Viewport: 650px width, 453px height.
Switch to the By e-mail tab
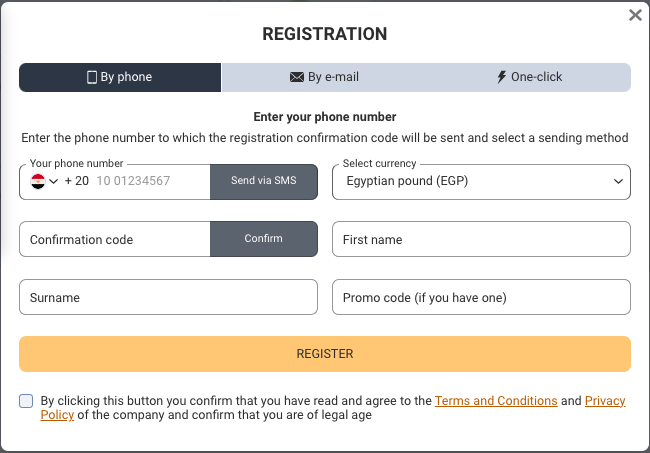pos(324,77)
